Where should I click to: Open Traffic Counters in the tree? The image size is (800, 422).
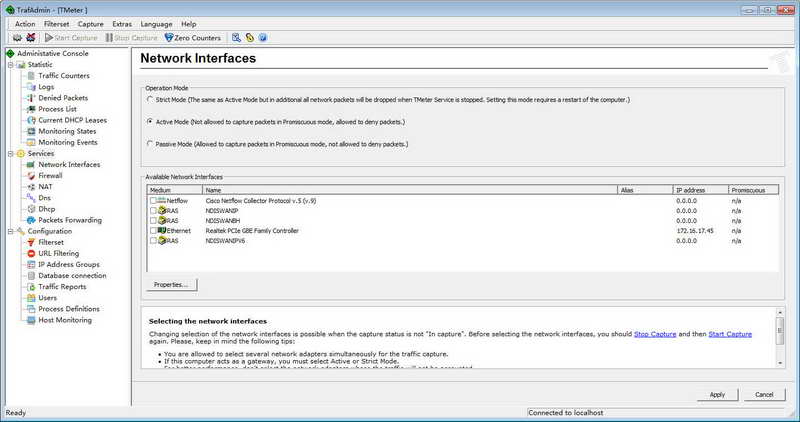64,76
